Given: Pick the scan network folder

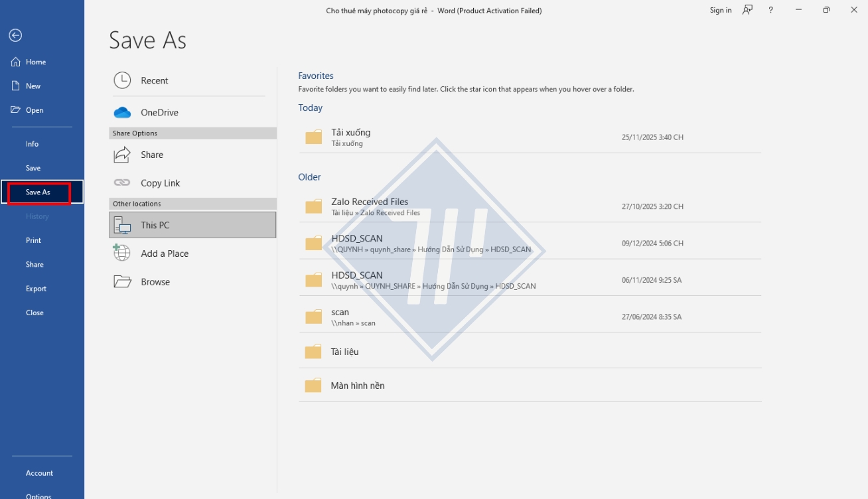Looking at the screenshot, I should coord(340,317).
